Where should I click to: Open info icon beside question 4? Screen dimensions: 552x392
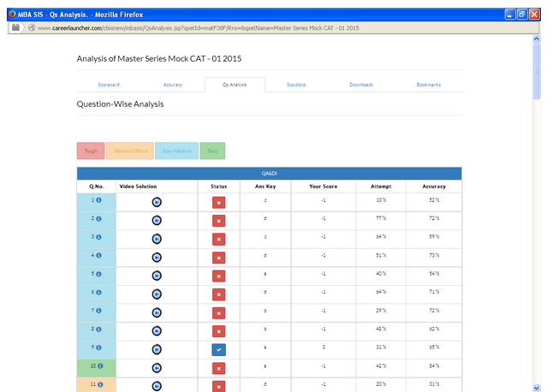click(x=99, y=255)
